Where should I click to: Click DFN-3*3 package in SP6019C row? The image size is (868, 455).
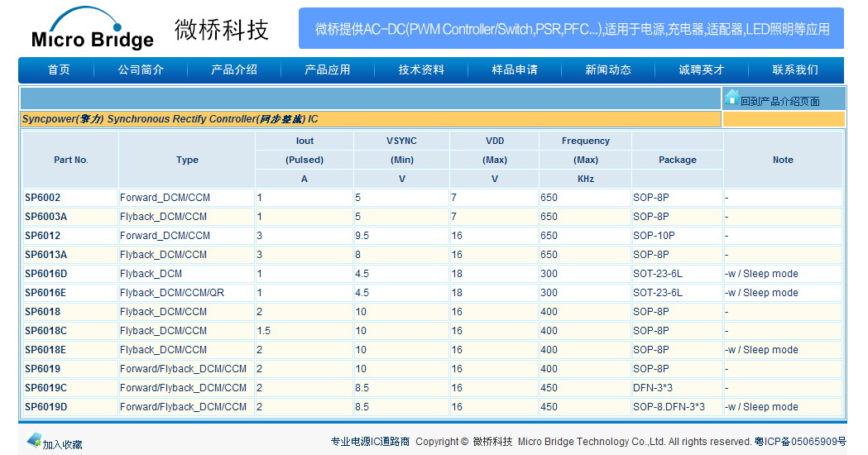coord(653,387)
